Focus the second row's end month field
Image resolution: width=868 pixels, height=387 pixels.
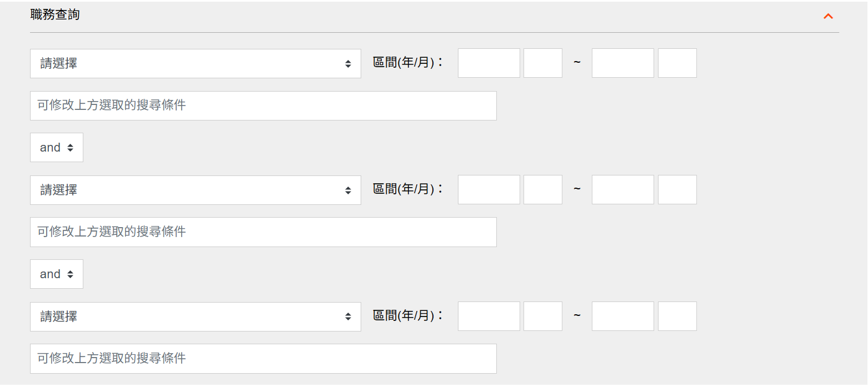click(677, 189)
